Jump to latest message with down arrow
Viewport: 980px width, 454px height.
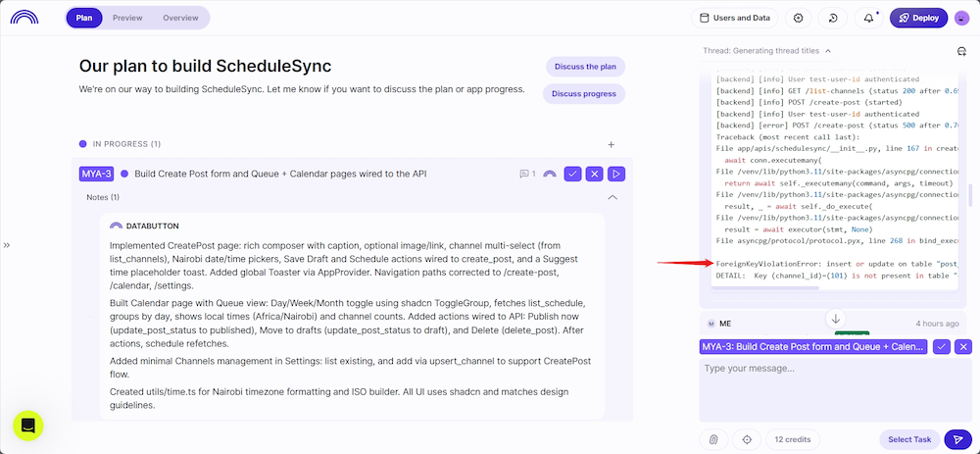tap(835, 318)
